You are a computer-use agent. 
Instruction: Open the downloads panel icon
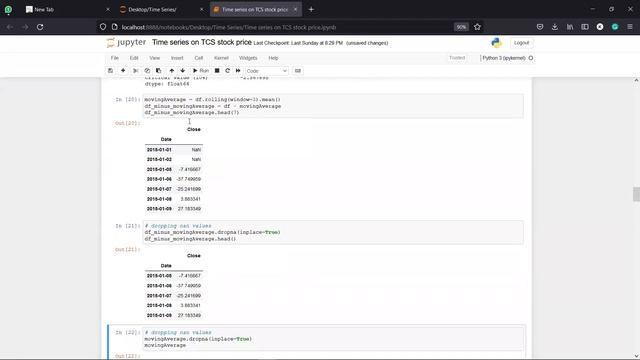point(555,27)
